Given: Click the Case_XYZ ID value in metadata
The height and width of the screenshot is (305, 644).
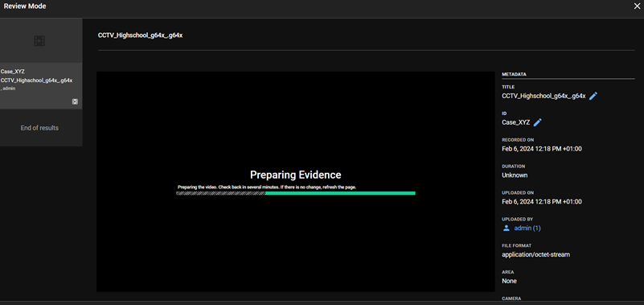Looking at the screenshot, I should pyautogui.click(x=516, y=122).
